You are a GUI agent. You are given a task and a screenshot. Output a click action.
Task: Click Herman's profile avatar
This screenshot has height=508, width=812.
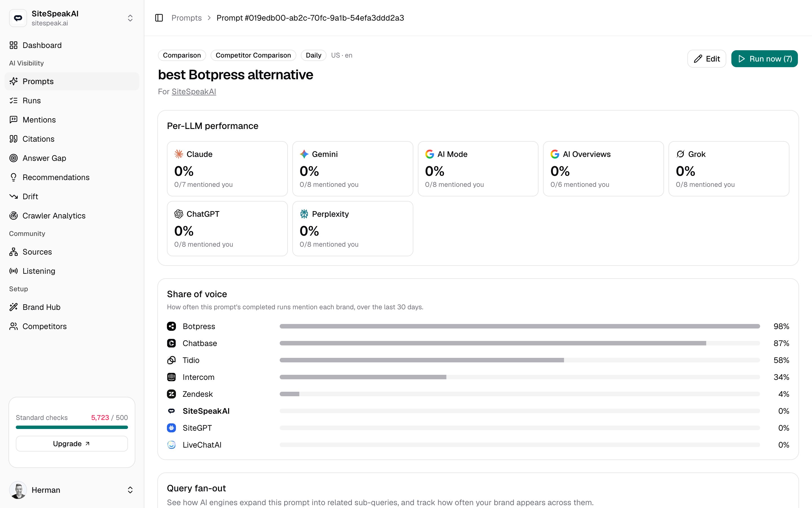(x=18, y=490)
